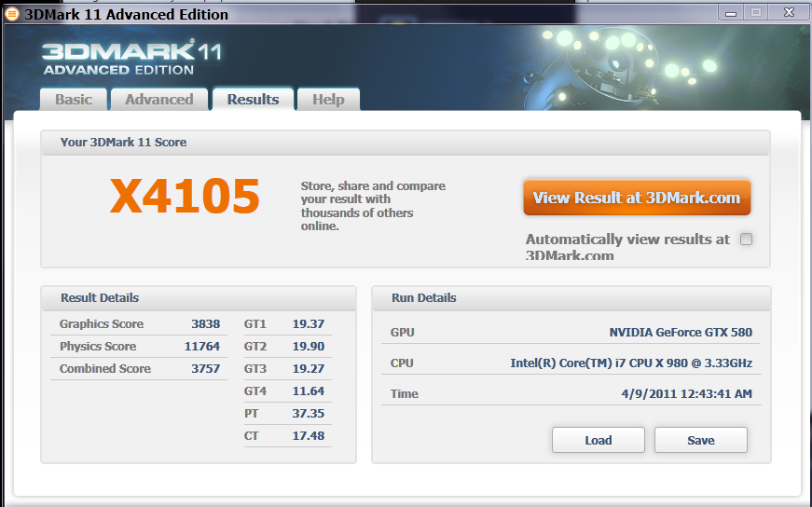The image size is (812, 507).
Task: Click the Intel Core i7 CPU text
Action: pos(631,363)
